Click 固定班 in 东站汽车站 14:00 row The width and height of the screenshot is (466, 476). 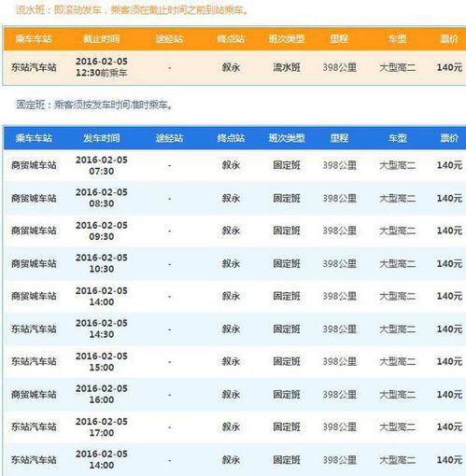click(x=287, y=460)
